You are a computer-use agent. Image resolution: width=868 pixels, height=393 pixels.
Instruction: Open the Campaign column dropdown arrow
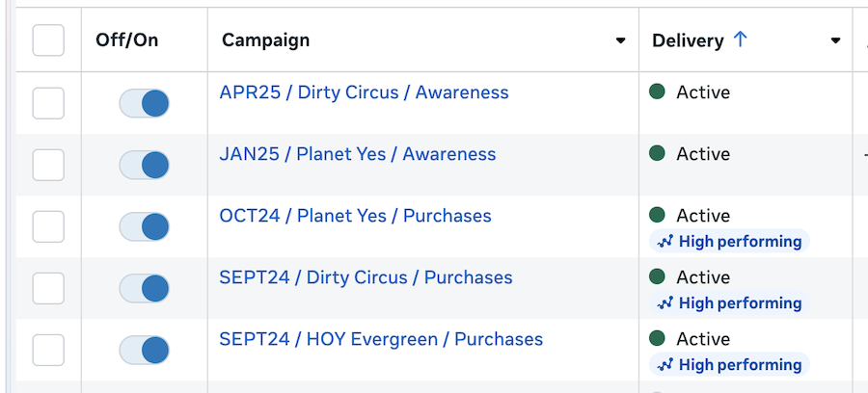(x=621, y=41)
